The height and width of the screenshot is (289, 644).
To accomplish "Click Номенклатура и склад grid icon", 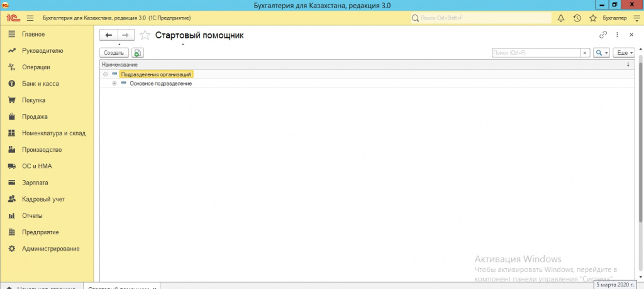I will (12, 133).
